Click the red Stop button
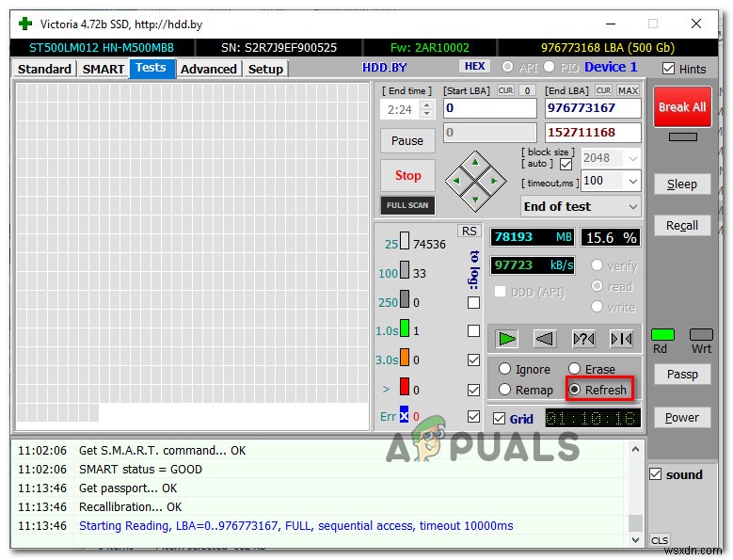This screenshot has height=560, width=733. (x=407, y=175)
